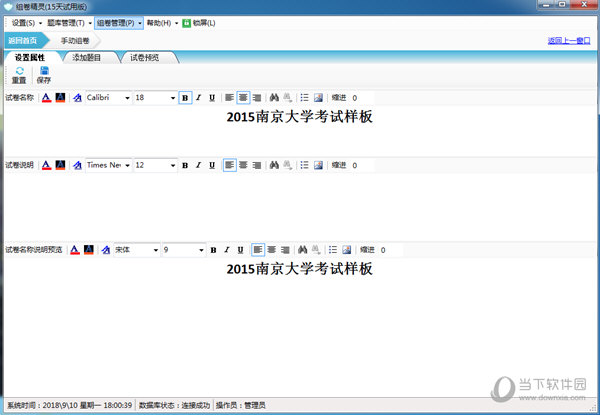Screen dimensions: 600x415
Task: Open highlight color in 试卷名称 toolbar
Action: 60,98
